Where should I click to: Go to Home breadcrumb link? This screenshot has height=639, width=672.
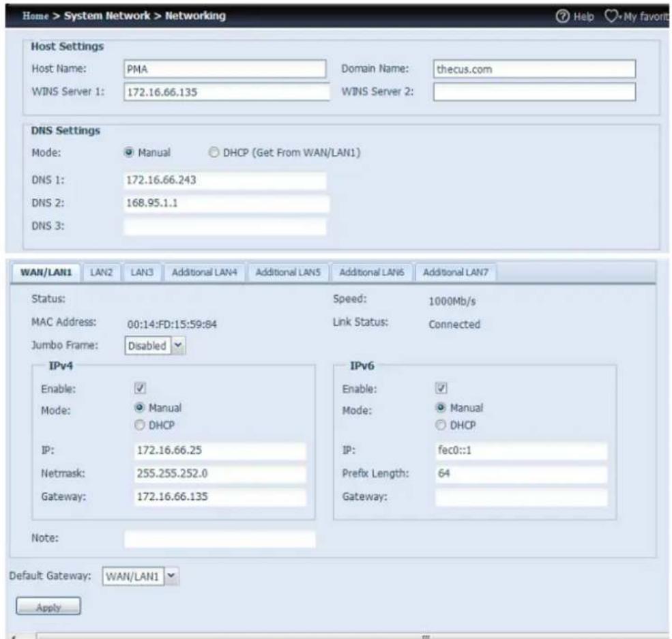tap(35, 16)
